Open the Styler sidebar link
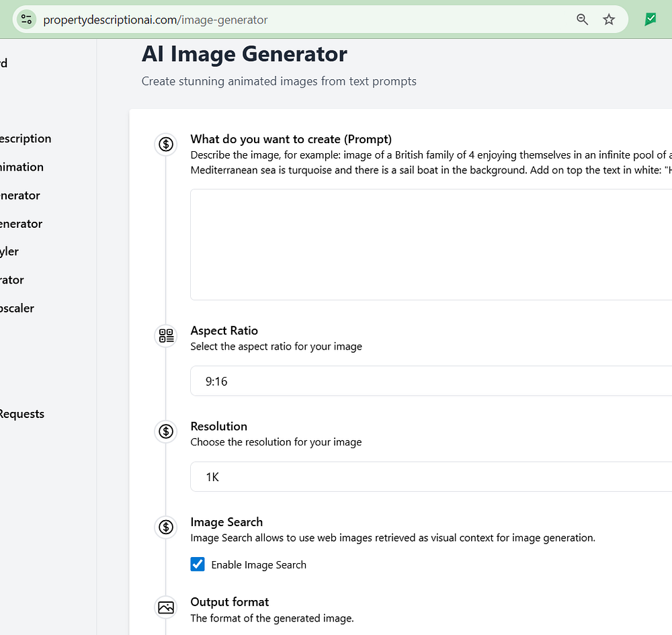 [x=9, y=251]
